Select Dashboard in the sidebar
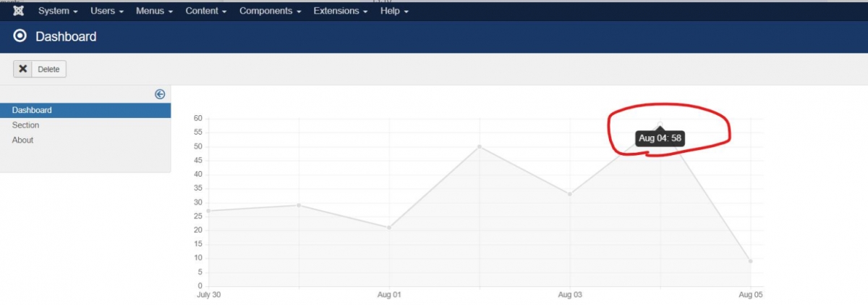Viewport: 868px width, 305px height. [32, 110]
